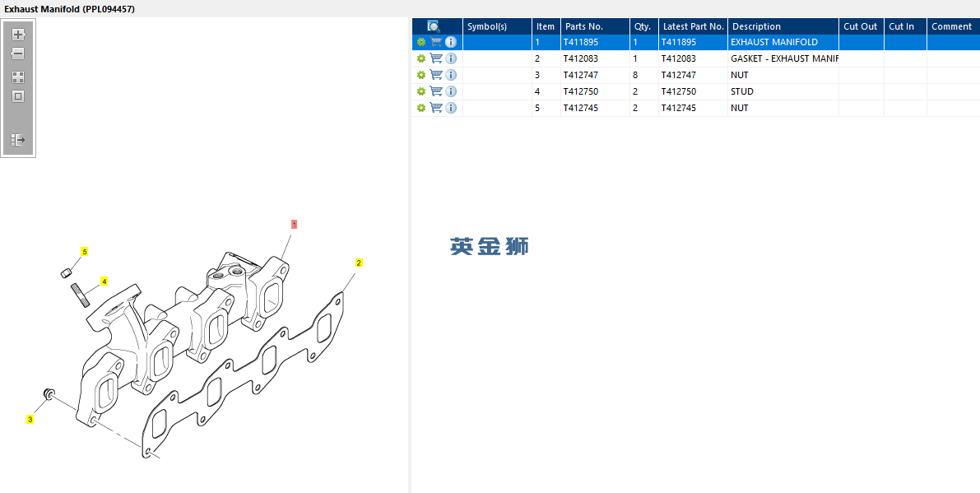Zoom in on the diagram with plus button
The height and width of the screenshot is (493, 980).
[x=18, y=35]
